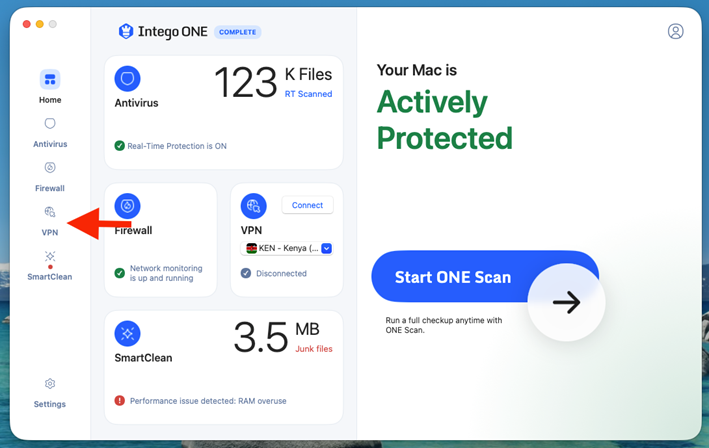Screen dimensions: 709x448
Task: Click the VPN Disconnected status icon
Action: pyautogui.click(x=246, y=273)
